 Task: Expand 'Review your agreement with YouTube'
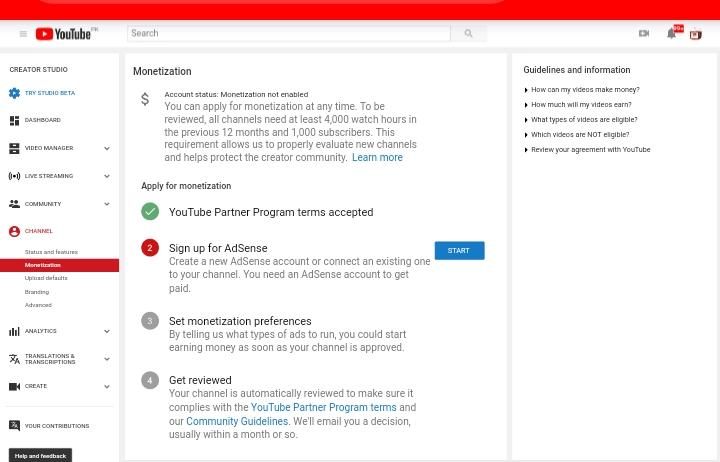pyautogui.click(x=587, y=150)
